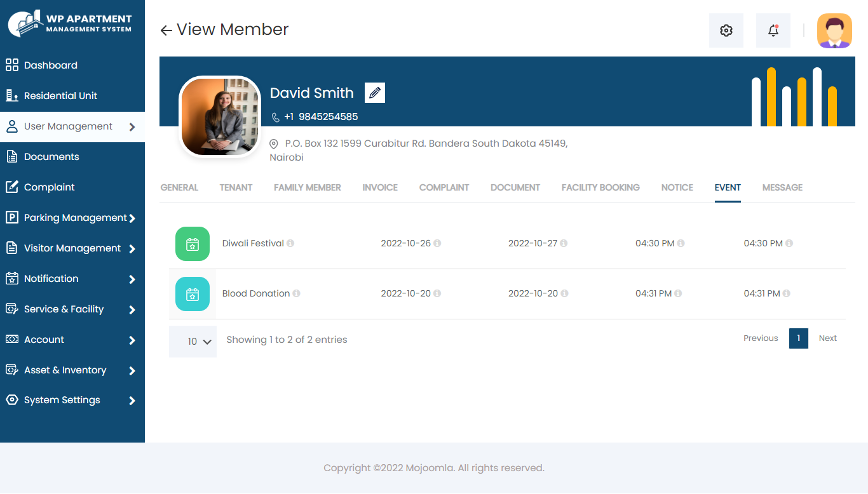
Task: Click the back arrow beside View Member
Action: pyautogui.click(x=166, y=30)
